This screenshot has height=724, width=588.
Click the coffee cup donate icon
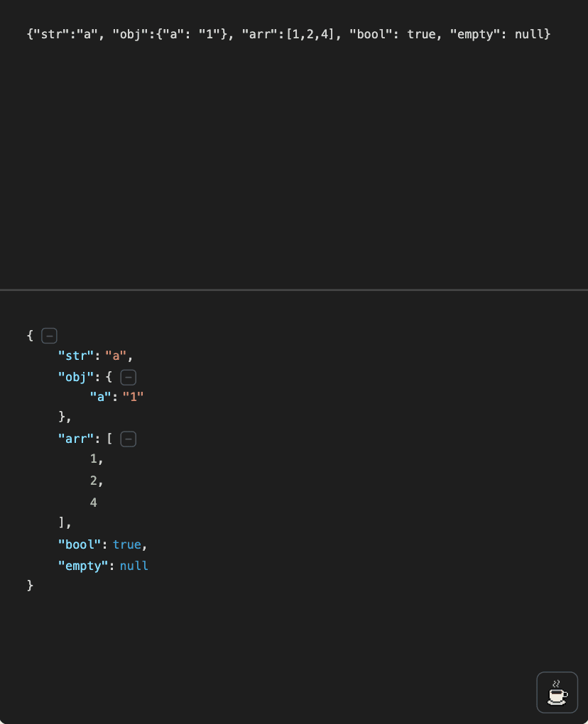(x=557, y=692)
